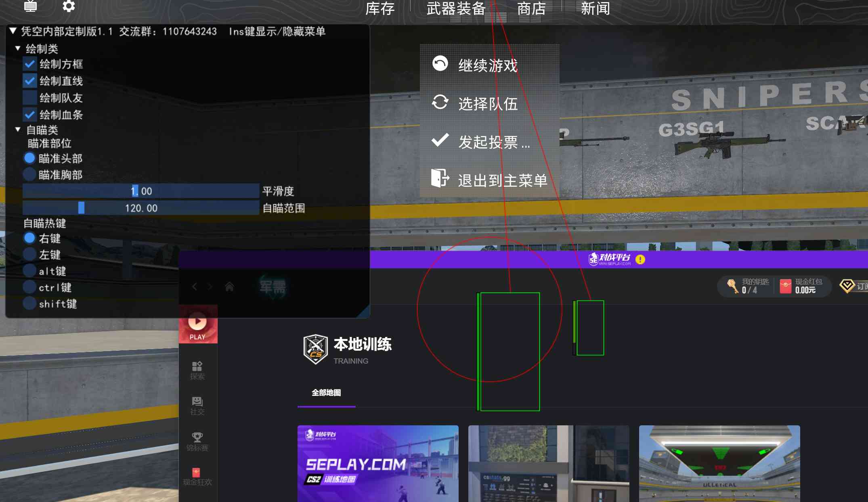
Task: Go forward with the platform's right arrow
Action: (x=210, y=287)
